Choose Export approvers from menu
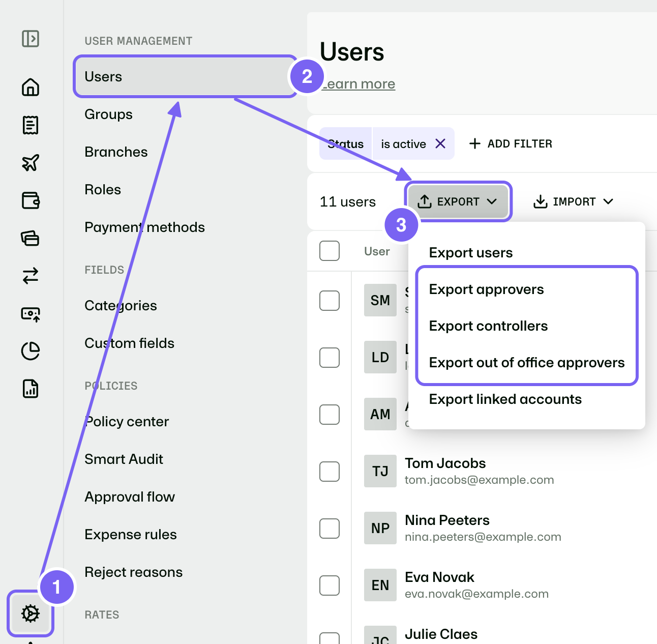Image resolution: width=657 pixels, height=644 pixels. 486,289
